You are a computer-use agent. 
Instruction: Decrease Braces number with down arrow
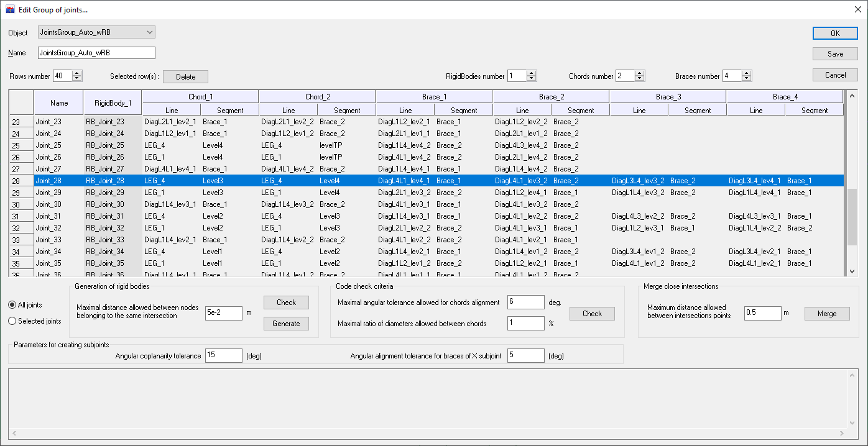pyautogui.click(x=747, y=79)
